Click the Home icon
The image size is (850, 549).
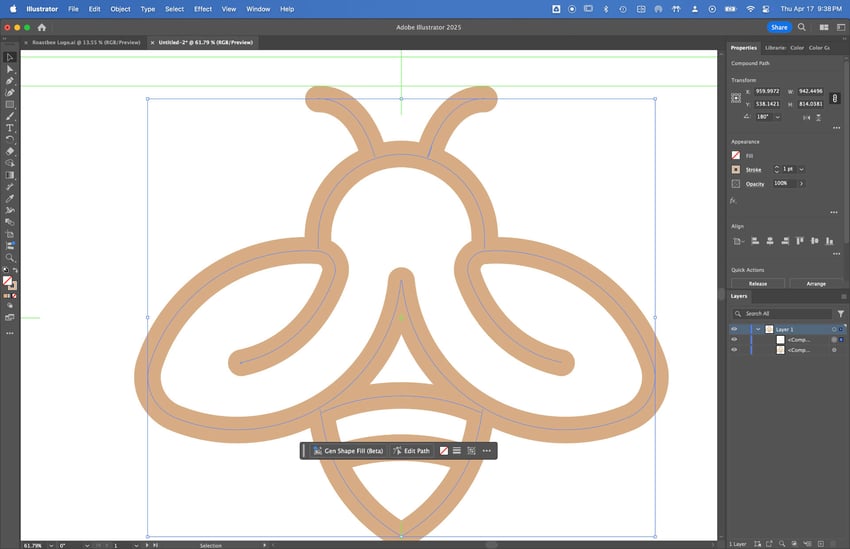coord(42,27)
